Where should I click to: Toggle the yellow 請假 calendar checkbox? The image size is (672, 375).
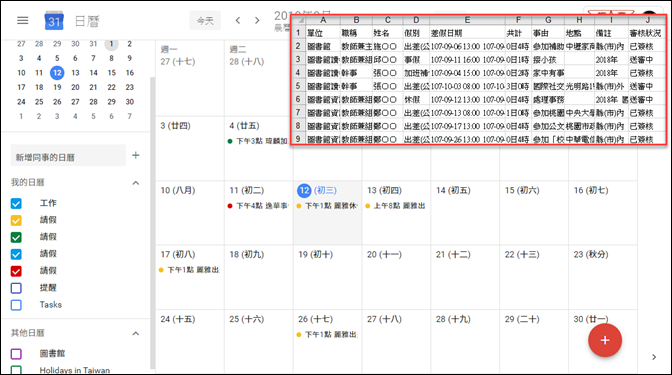(x=16, y=220)
